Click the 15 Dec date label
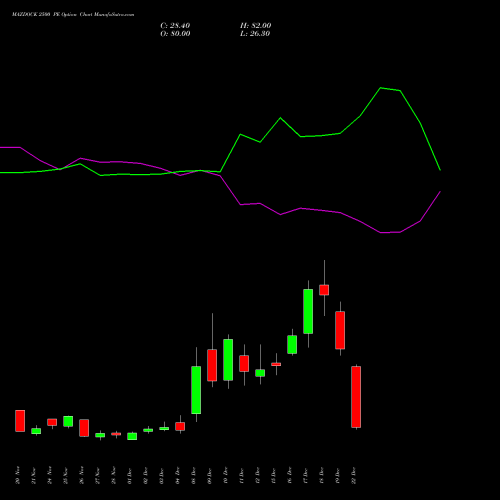This screenshot has height=500, width=500. [274, 475]
